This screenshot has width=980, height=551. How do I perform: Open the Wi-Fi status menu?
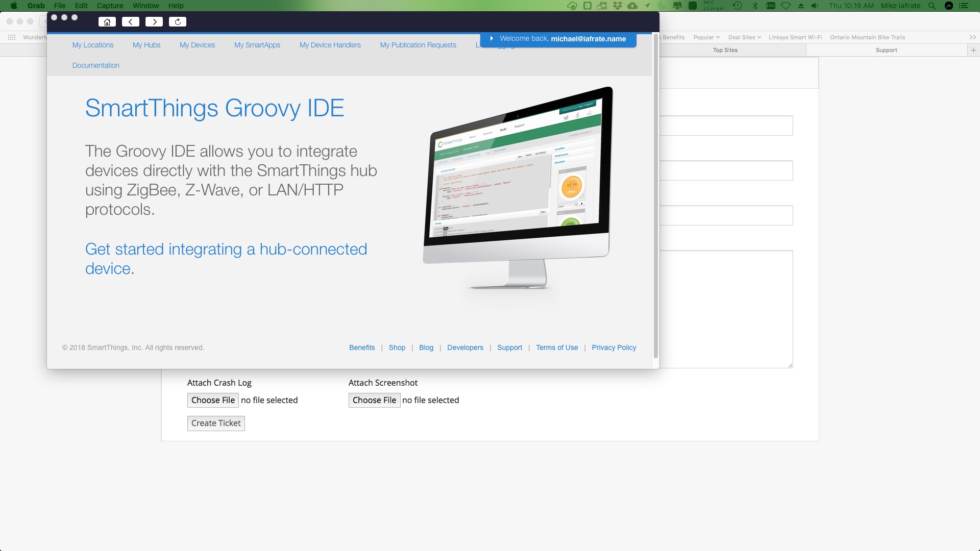coord(786,6)
